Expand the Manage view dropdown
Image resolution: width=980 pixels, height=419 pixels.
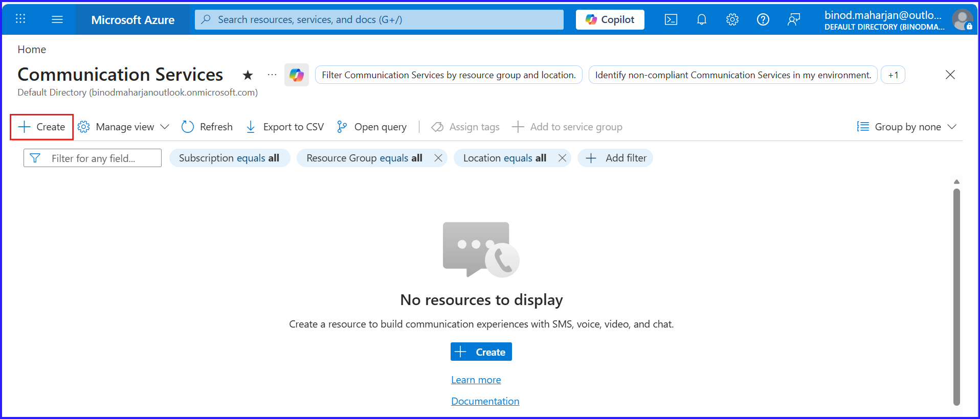[x=123, y=127]
